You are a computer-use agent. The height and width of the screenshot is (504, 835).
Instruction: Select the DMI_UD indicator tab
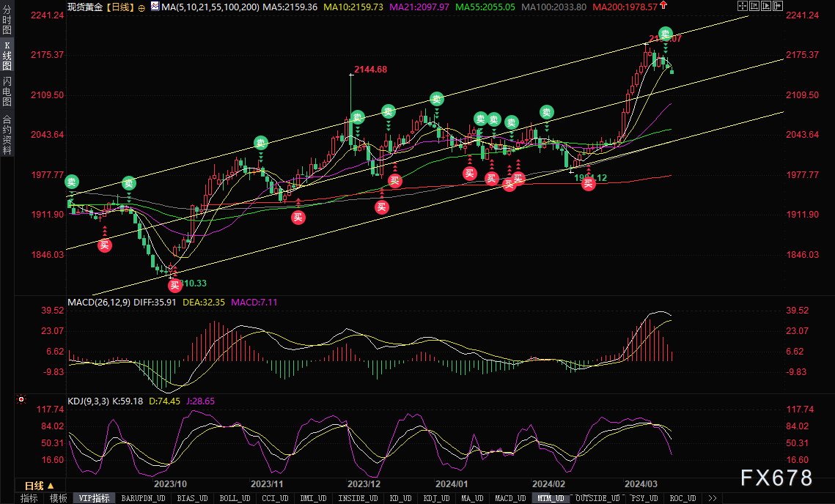coord(313,498)
